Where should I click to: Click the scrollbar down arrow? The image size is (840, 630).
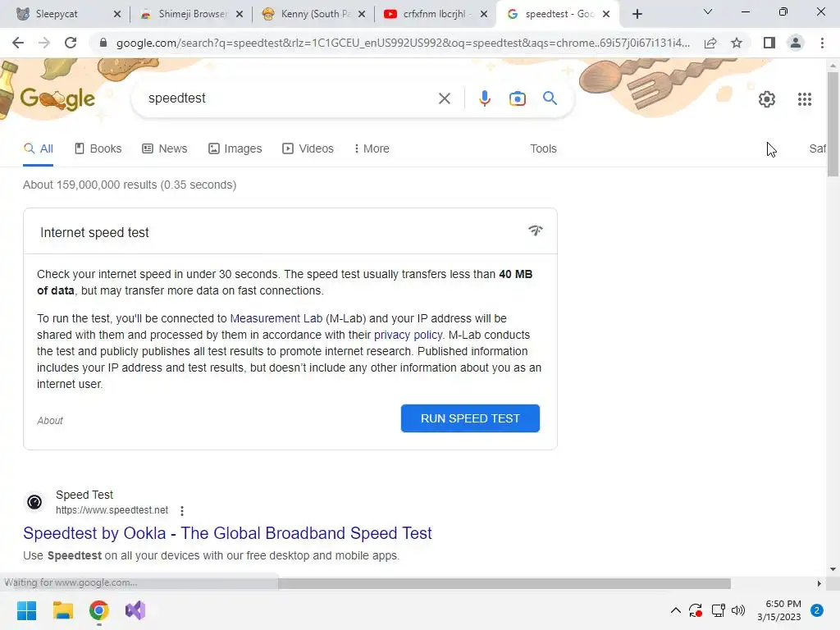click(x=833, y=569)
